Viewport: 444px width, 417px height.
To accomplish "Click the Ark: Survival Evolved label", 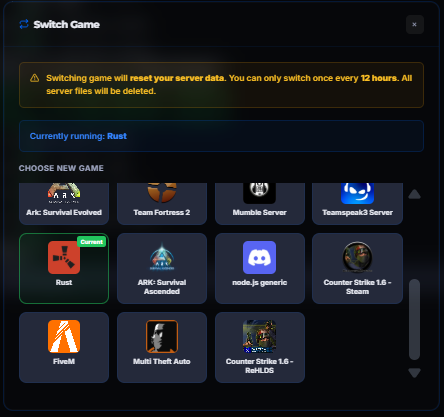I will coord(64,212).
